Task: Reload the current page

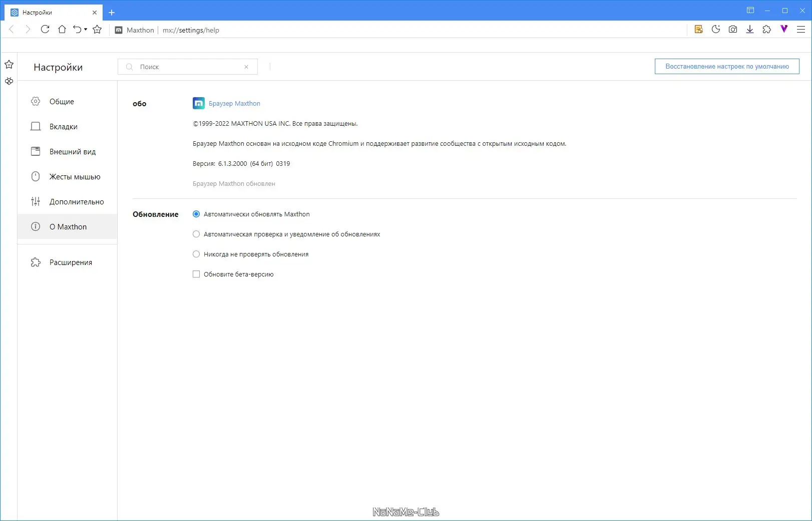Action: (45, 30)
